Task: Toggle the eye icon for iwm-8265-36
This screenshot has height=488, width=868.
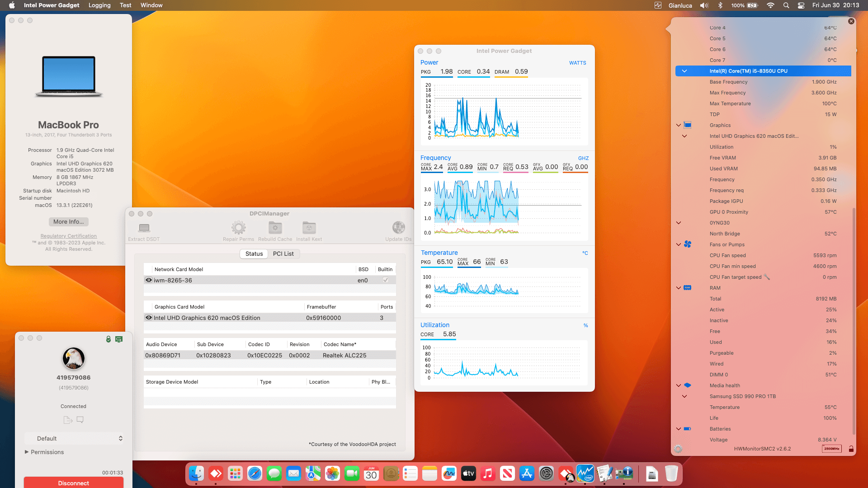Action: coord(148,280)
